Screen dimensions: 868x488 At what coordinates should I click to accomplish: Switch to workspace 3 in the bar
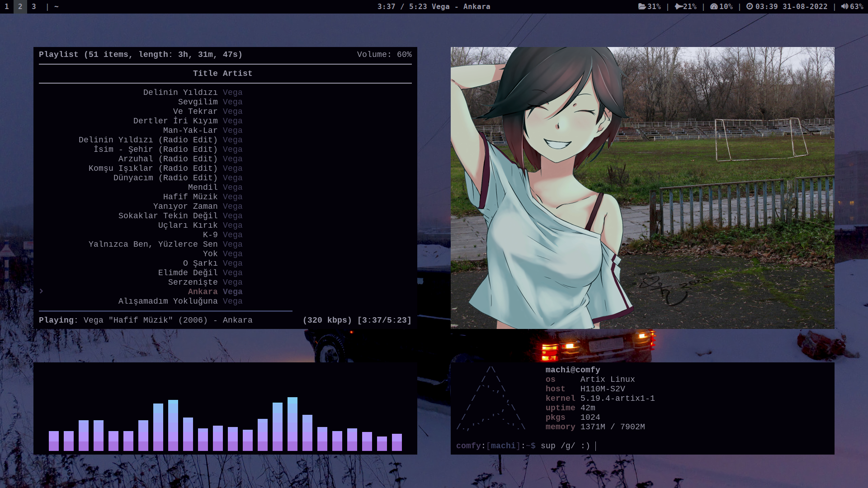34,7
